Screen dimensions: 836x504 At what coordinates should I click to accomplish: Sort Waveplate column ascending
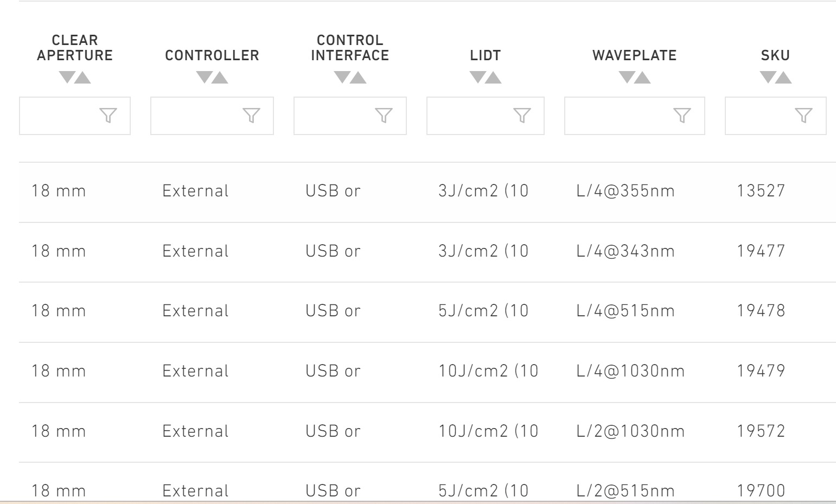tap(643, 78)
